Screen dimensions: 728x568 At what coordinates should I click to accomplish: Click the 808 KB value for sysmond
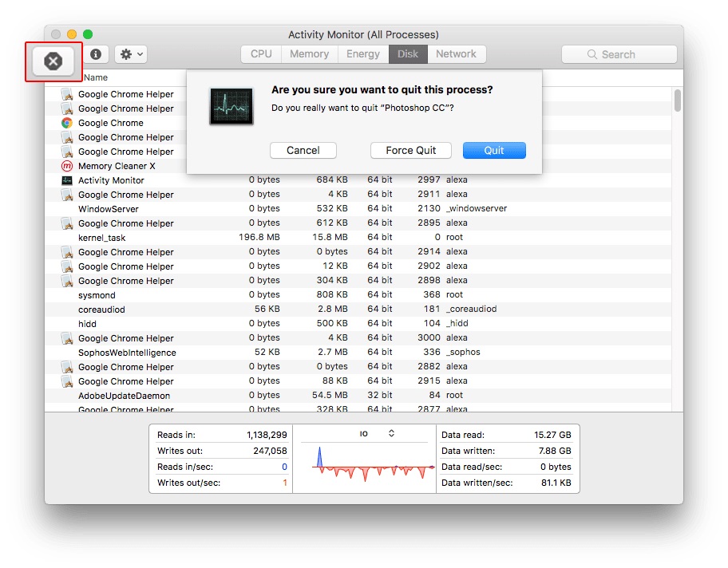coord(332,294)
